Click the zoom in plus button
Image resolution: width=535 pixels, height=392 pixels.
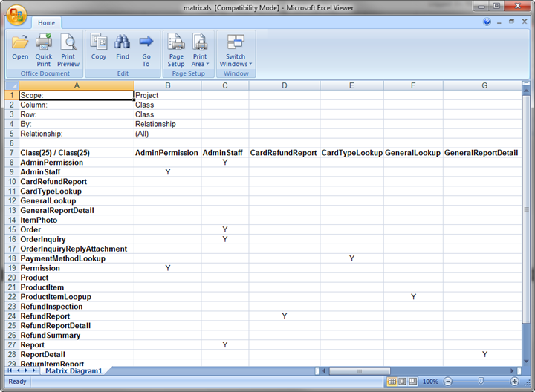(514, 382)
